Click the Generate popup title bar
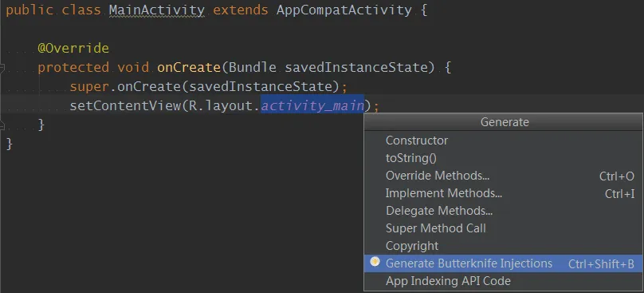Viewport: 644px width, 293px height. [504, 122]
